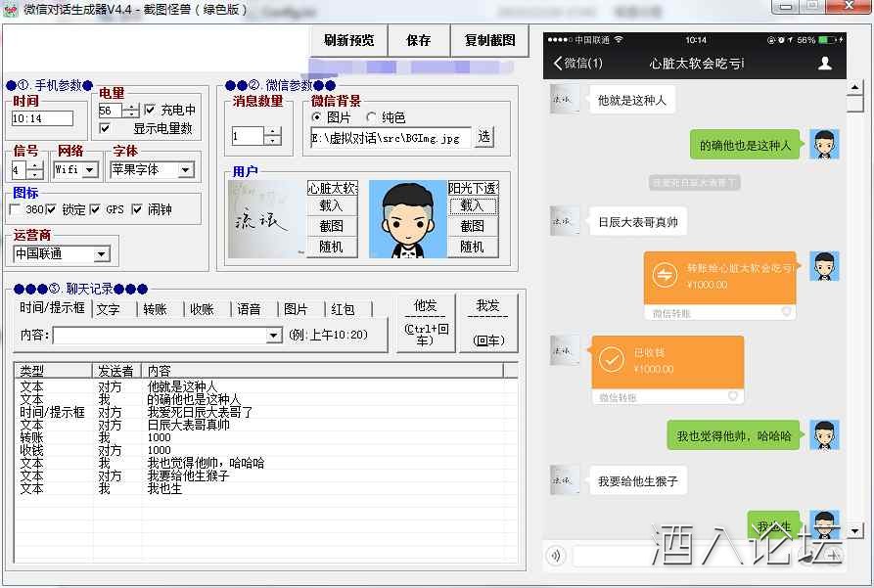The width and height of the screenshot is (874, 588).
Task: Click the 时间 time input field
Action: [42, 118]
